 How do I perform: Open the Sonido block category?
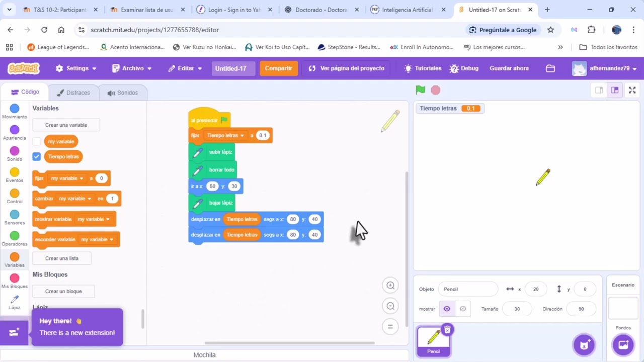pyautogui.click(x=15, y=154)
